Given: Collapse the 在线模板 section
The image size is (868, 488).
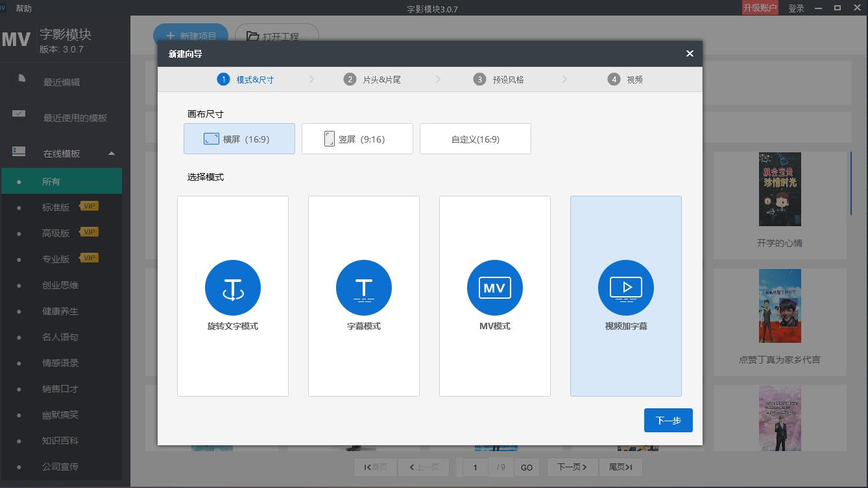Looking at the screenshot, I should click(x=111, y=154).
